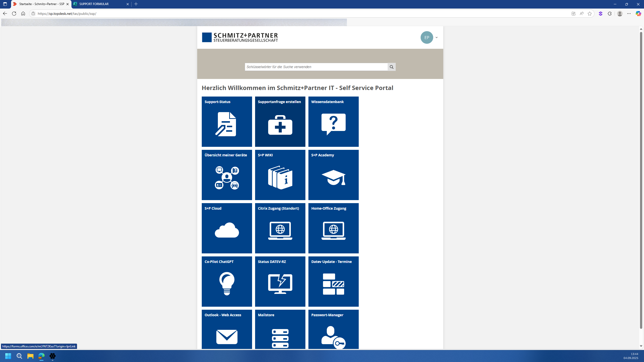Screen dimensions: 644x362
Task: Open the Support-Status tile
Action: [x=227, y=122]
